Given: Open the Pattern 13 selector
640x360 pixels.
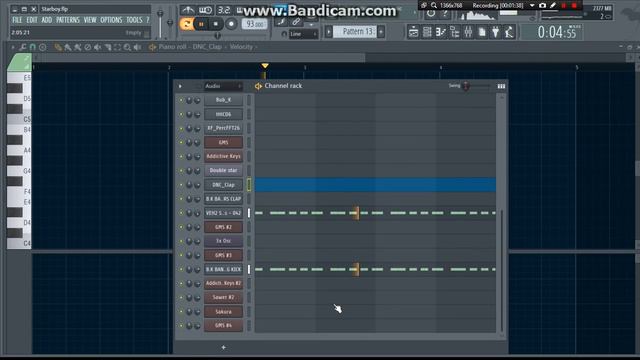Looking at the screenshot, I should pyautogui.click(x=355, y=31).
